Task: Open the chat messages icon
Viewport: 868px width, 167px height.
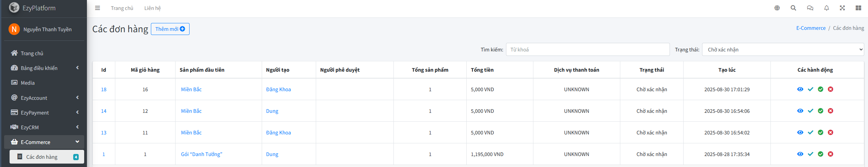Action: click(810, 8)
